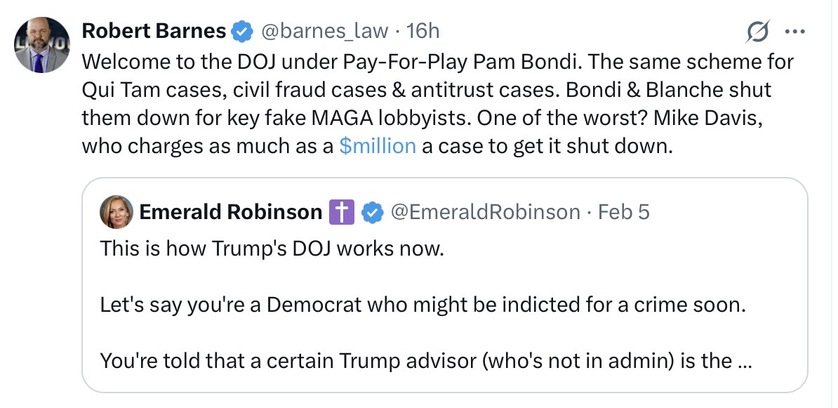This screenshot has width=838, height=408.
Task: Open Grok explain icon on the post
Action: (759, 33)
